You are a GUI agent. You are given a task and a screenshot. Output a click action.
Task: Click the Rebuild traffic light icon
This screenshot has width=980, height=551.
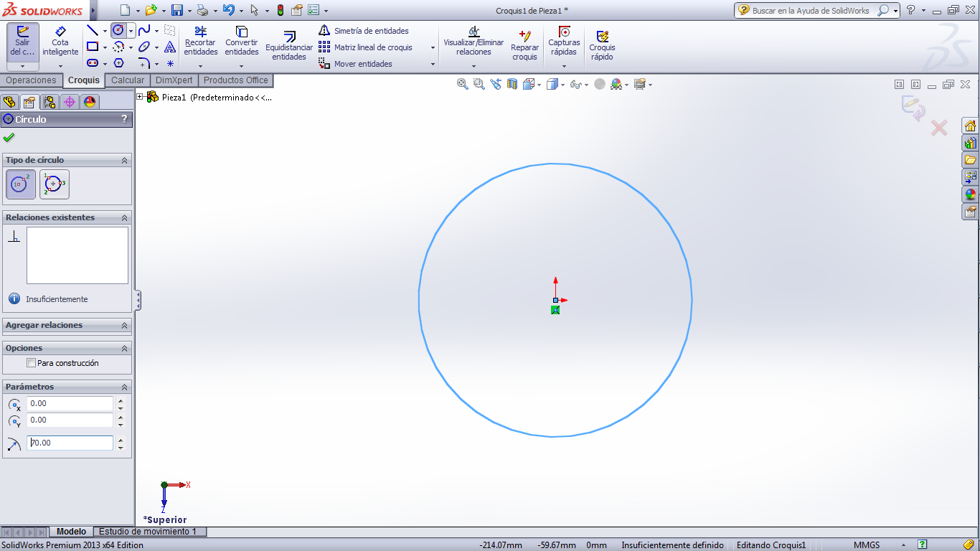(280, 10)
